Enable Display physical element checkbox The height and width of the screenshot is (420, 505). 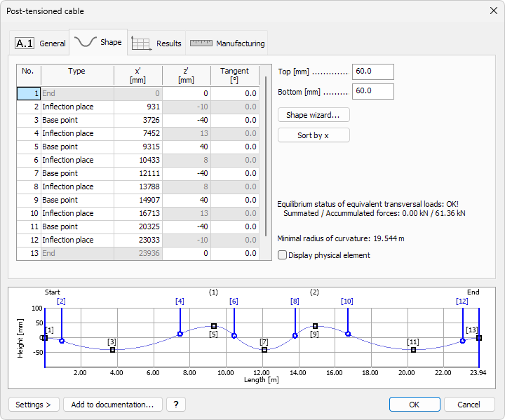(x=282, y=255)
